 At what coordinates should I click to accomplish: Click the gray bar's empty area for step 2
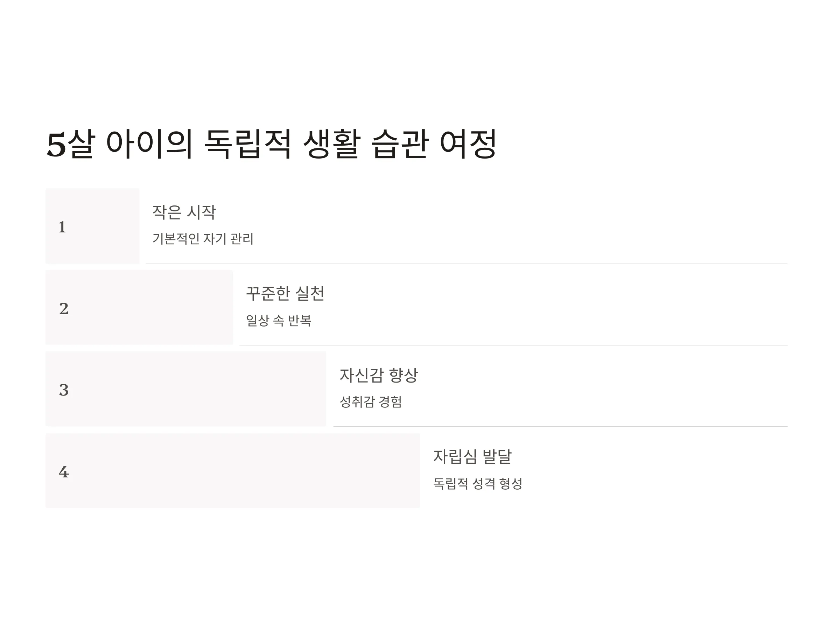coord(152,308)
